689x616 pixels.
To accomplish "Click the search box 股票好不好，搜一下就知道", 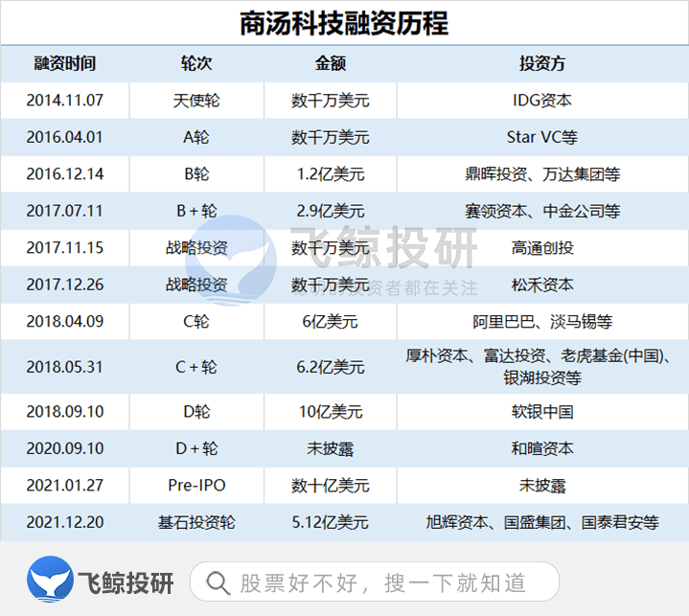I will point(375,582).
